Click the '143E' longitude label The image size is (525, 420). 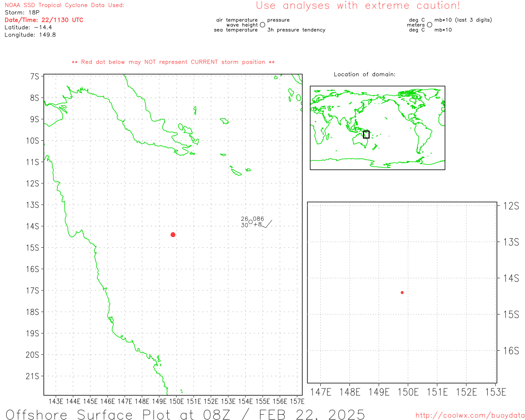pyautogui.click(x=56, y=401)
